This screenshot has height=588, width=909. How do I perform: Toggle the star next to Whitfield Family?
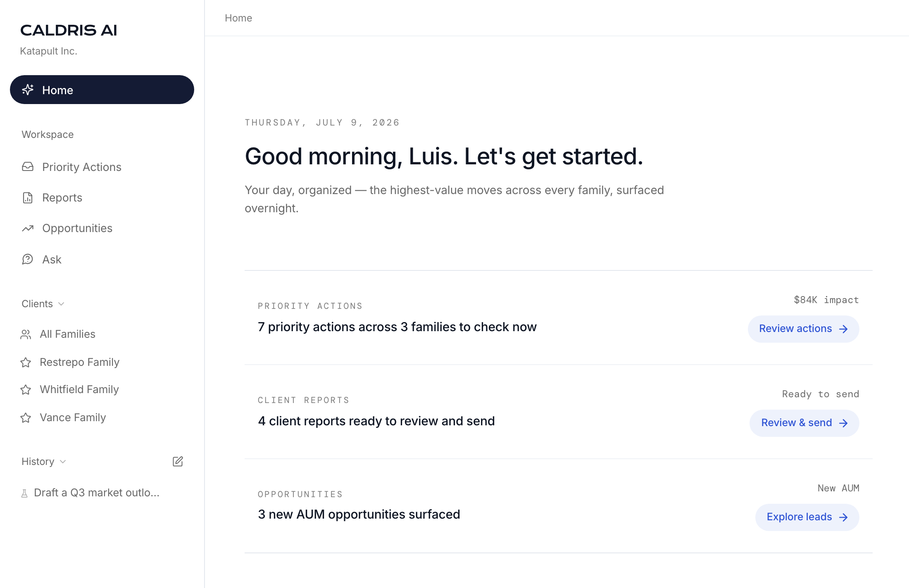(26, 389)
